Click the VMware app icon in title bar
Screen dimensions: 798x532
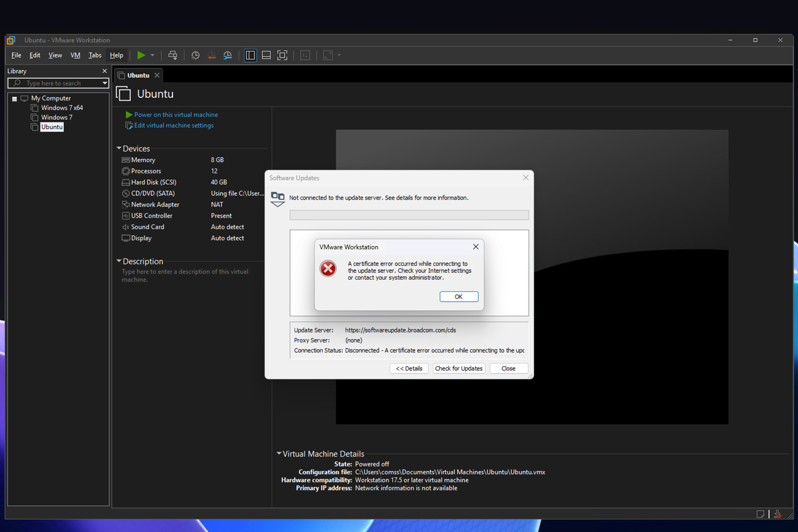[x=11, y=40]
